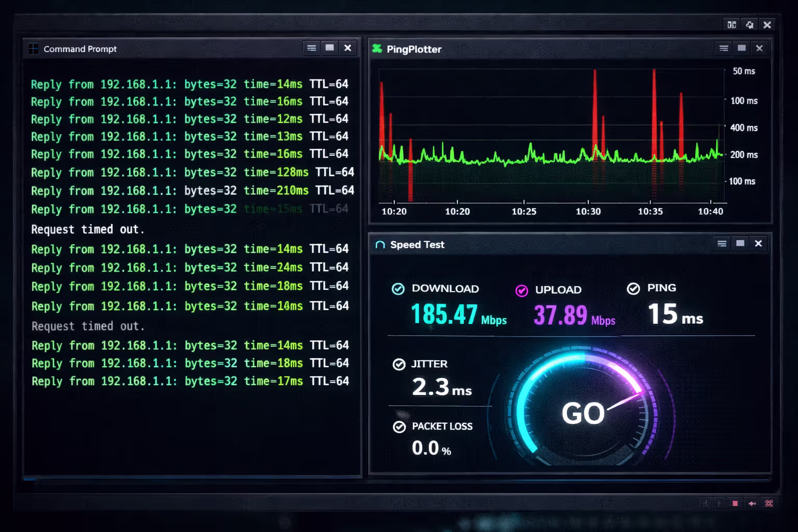Viewport: 798px width, 532px height.
Task: Toggle the PACKET LOSS check indicator
Action: (399, 427)
